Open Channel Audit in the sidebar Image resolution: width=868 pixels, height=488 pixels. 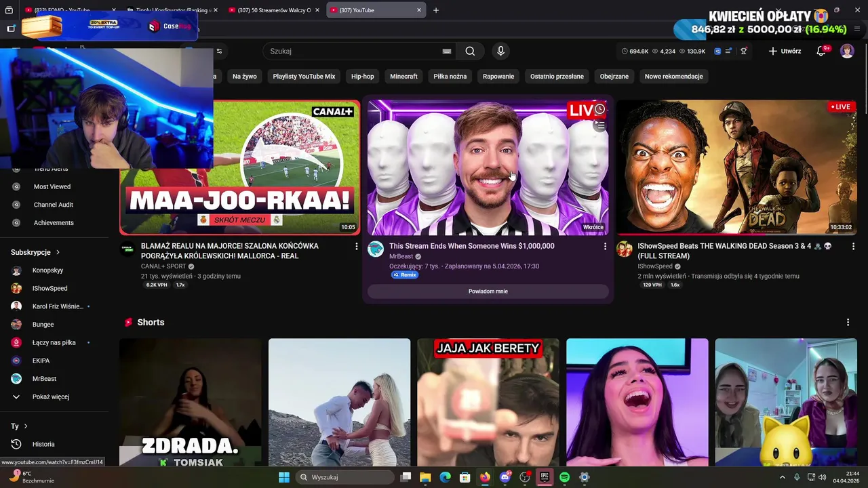54,205
